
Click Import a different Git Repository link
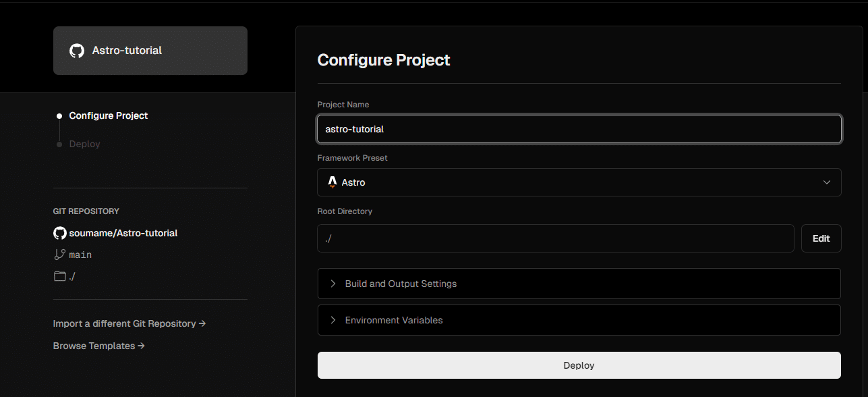click(129, 324)
